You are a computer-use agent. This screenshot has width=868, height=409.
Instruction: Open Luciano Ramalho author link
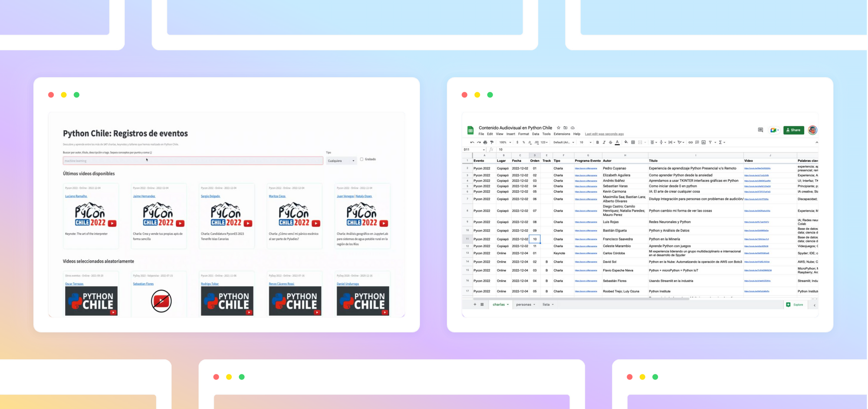pyautogui.click(x=76, y=196)
